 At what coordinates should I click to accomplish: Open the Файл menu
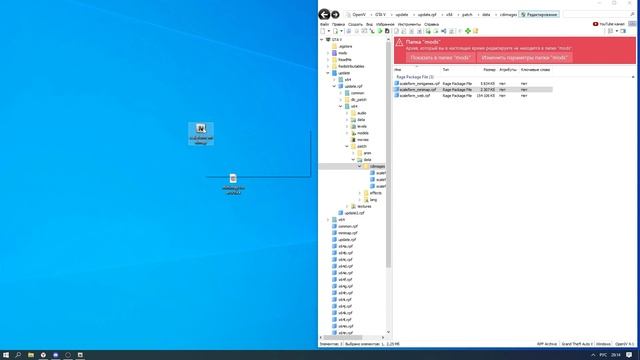(x=324, y=24)
